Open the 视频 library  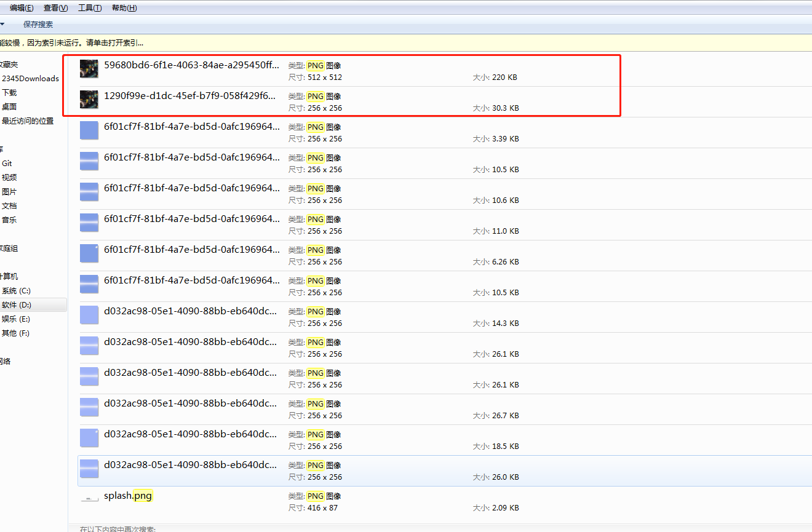(x=9, y=178)
